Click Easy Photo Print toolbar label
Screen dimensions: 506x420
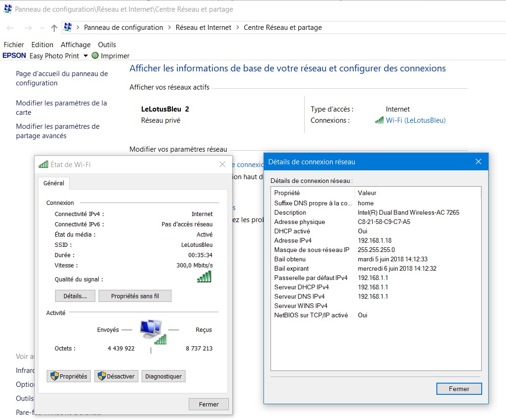[x=54, y=56]
